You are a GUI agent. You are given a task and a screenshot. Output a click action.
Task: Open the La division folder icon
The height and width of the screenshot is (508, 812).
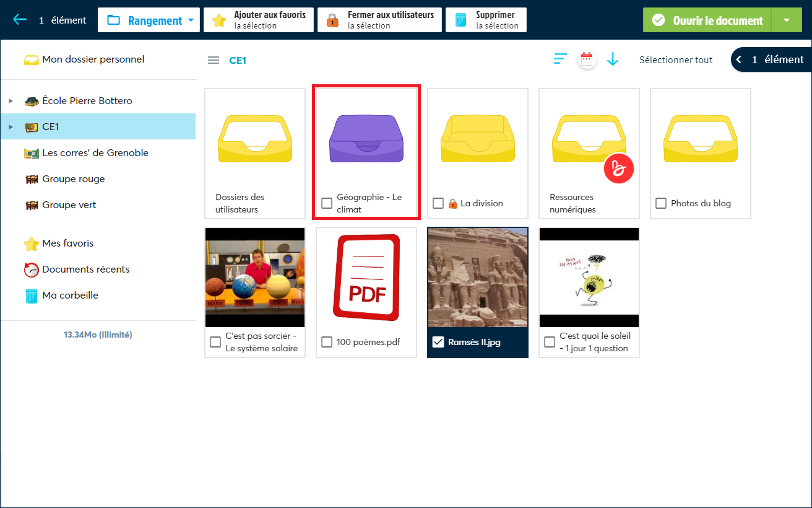click(x=478, y=139)
